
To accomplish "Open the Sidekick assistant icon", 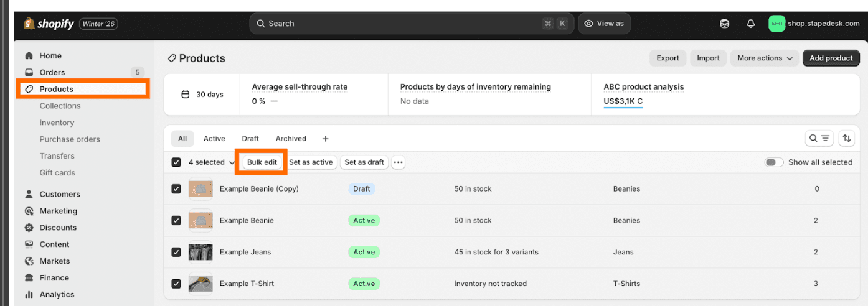I will tap(725, 24).
